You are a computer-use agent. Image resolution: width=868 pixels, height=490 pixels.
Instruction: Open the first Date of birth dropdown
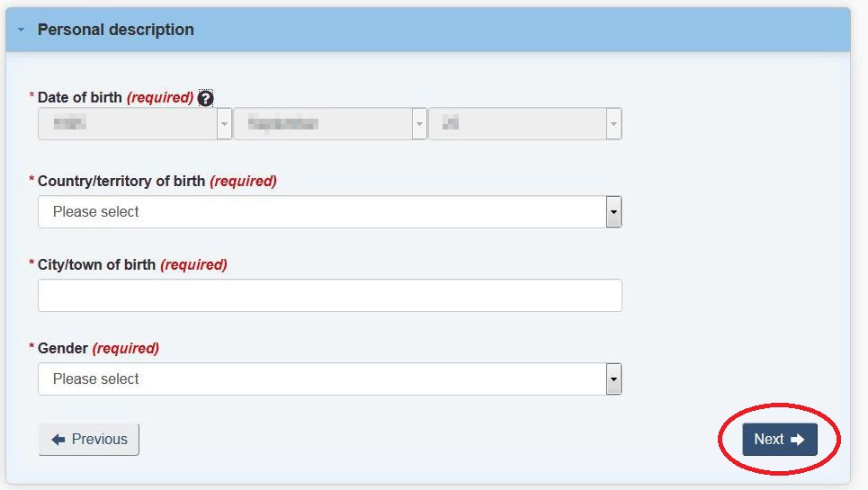135,124
